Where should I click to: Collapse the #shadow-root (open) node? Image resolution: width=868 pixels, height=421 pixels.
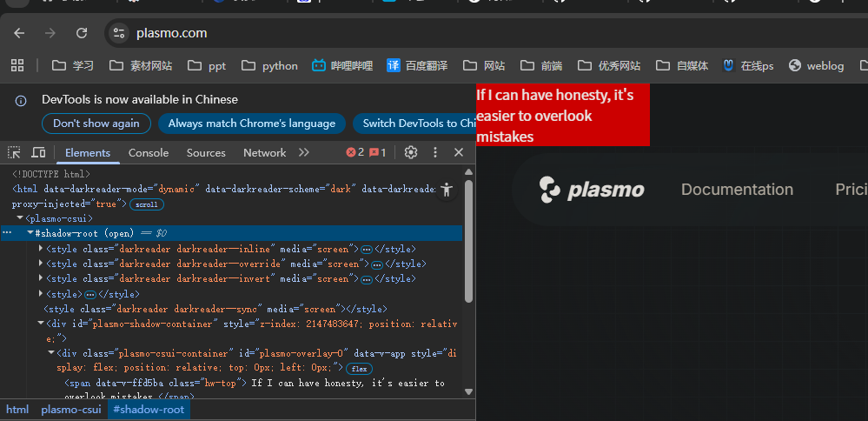click(30, 233)
